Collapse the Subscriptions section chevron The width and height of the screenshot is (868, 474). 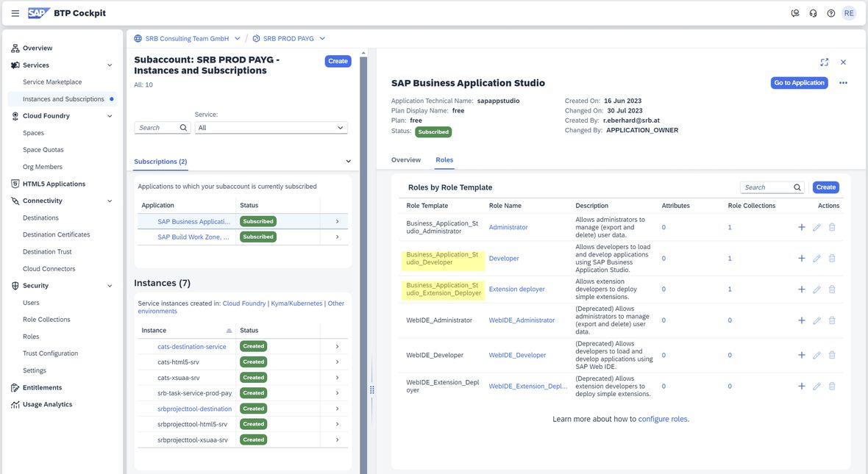click(348, 162)
